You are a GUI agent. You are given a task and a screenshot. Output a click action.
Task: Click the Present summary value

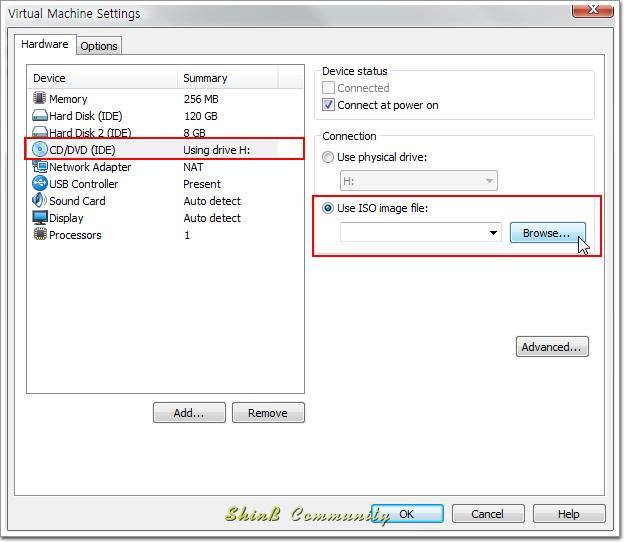pyautogui.click(x=202, y=184)
